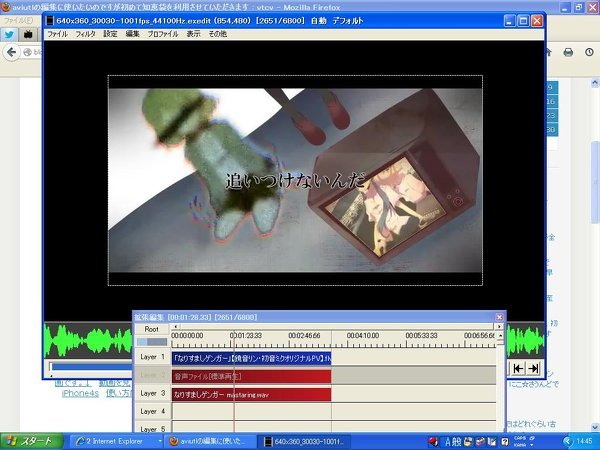Click calendar date 16 on Firefox page
600x450 pixels.
click(551, 101)
